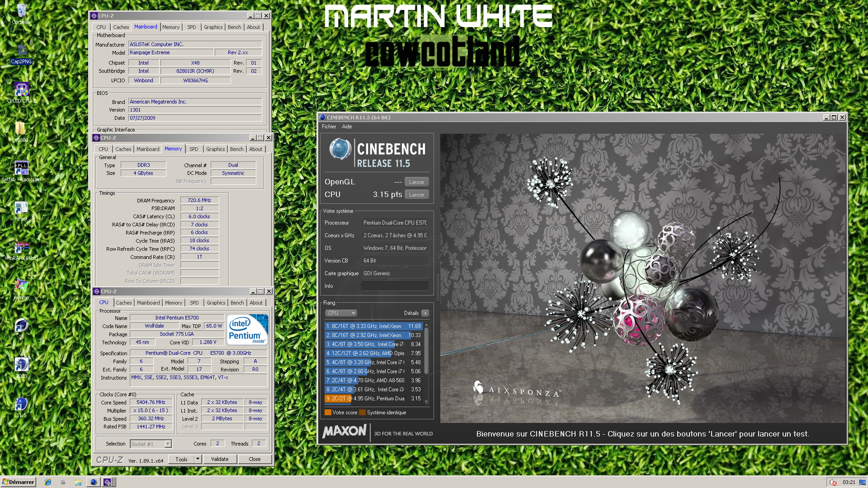Click the clock showing 03:21
Viewport: 868px width, 488px height.
click(849, 482)
